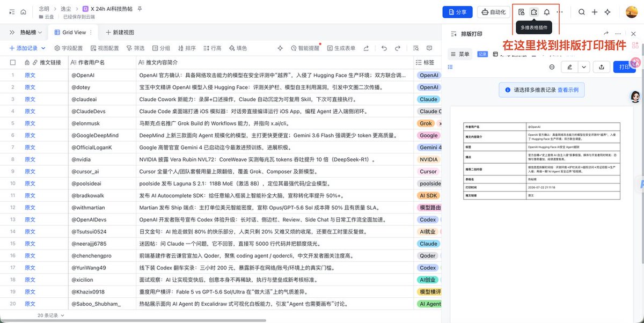Screen dimensions: 644x323
Task: Go to the home icon
Action: 23,12
